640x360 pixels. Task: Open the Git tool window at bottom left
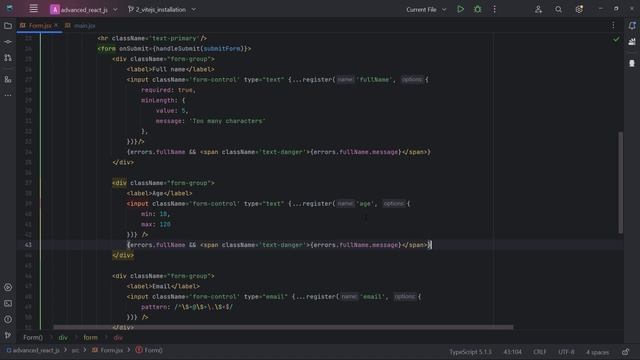tap(8, 335)
